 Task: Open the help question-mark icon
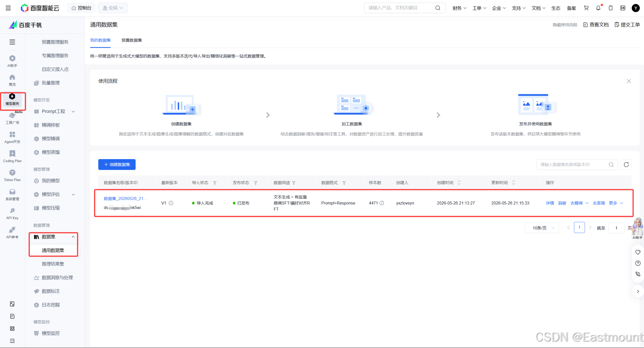(638, 263)
